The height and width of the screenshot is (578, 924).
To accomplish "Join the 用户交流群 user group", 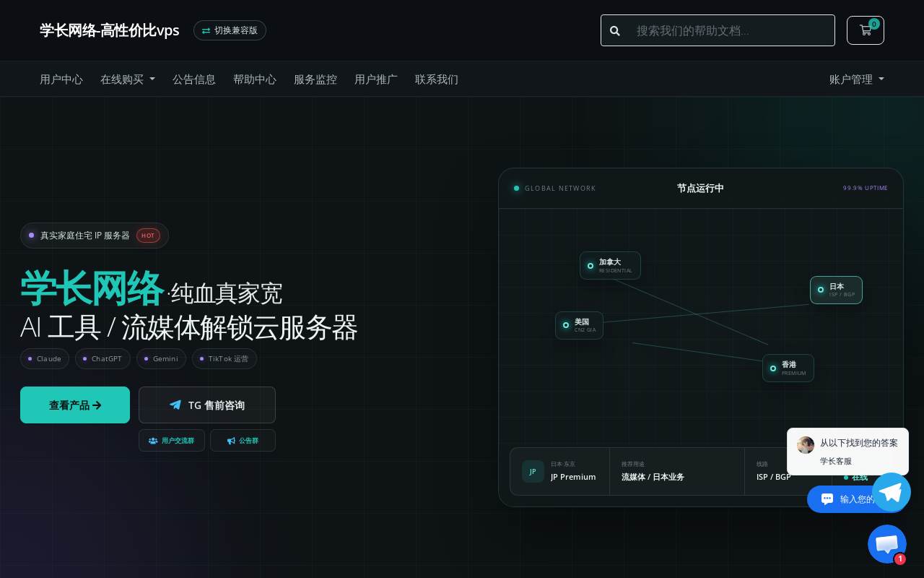I will (x=172, y=441).
